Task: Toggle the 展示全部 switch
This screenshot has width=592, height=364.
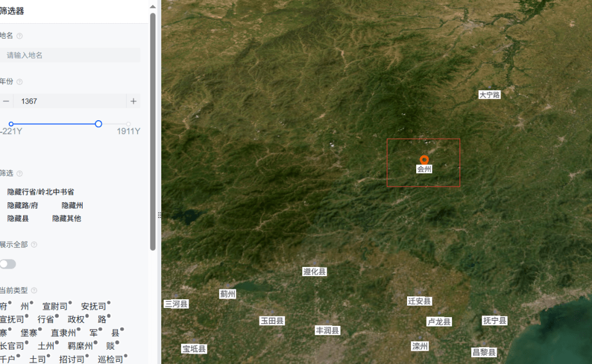Action: [x=8, y=264]
